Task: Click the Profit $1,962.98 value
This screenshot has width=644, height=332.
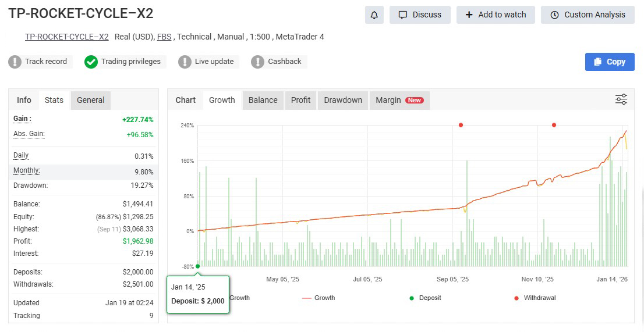Action: 138,241
